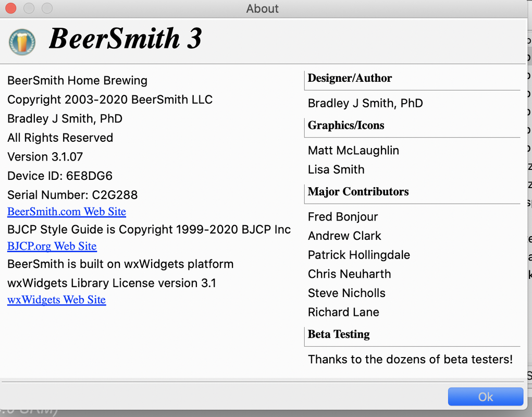Viewport: 532px width, 417px height.
Task: Click Steve Nicholls name
Action: point(347,293)
